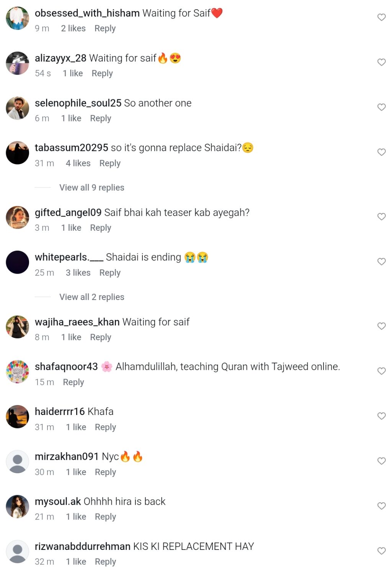Open tabassum20295's avatar thumbnail

18,153
